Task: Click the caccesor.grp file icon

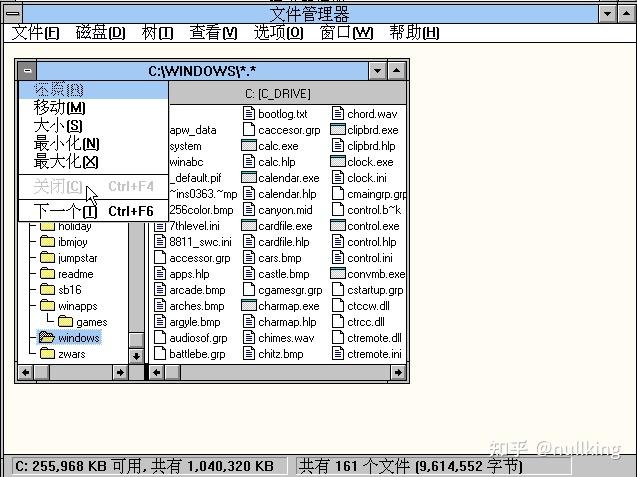Action: pyautogui.click(x=249, y=130)
